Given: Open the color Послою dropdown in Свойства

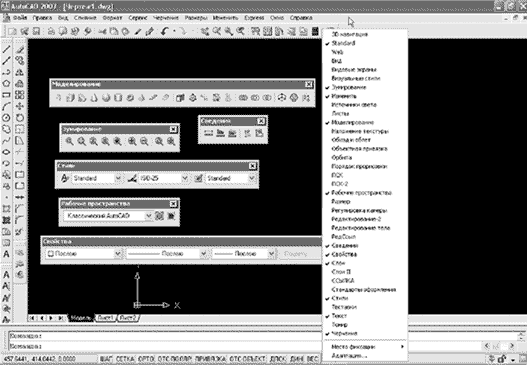Looking at the screenshot, I should 118,254.
